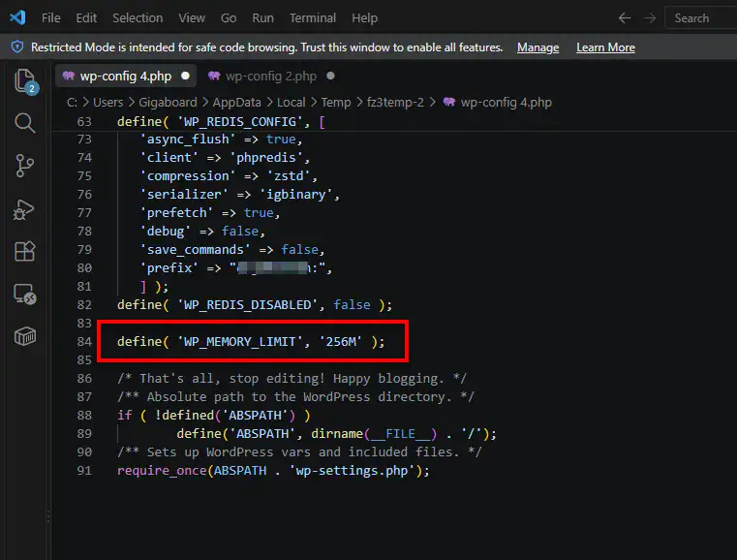Image resolution: width=737 pixels, height=560 pixels.
Task: Click the PHP file icon in breadcrumb
Action: 449,102
